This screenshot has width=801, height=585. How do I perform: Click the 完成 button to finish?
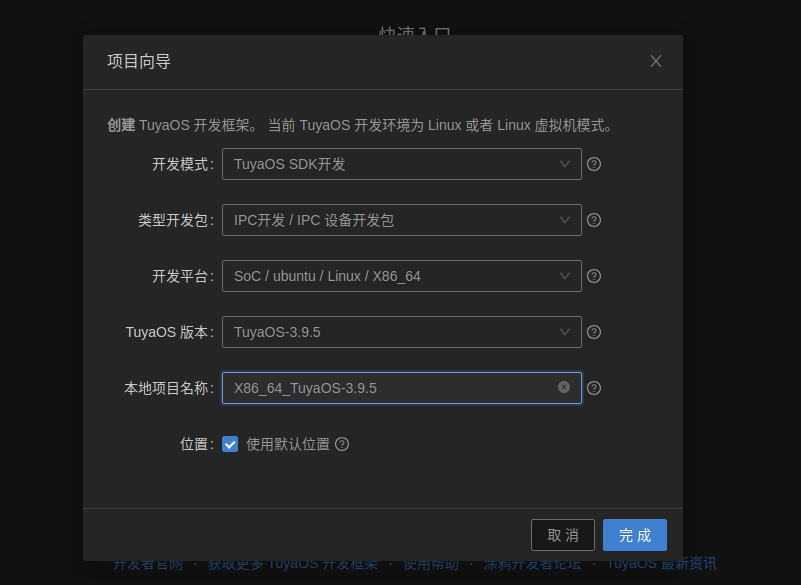point(634,535)
